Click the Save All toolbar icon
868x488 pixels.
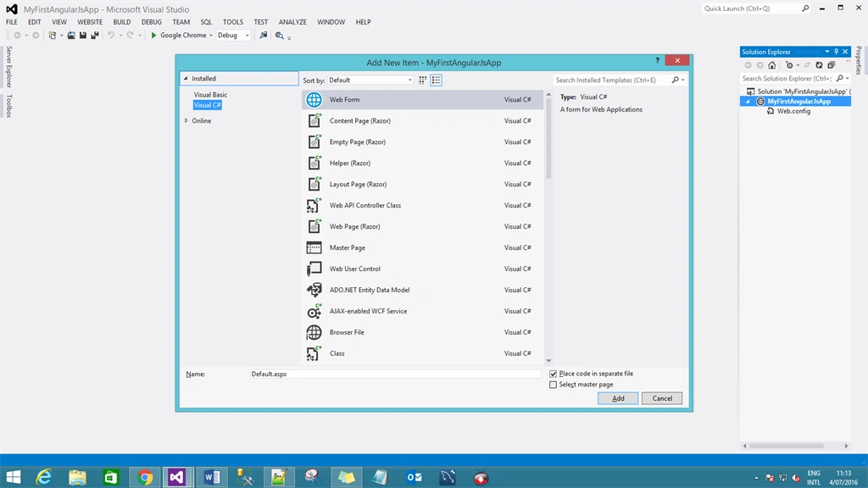(x=95, y=36)
